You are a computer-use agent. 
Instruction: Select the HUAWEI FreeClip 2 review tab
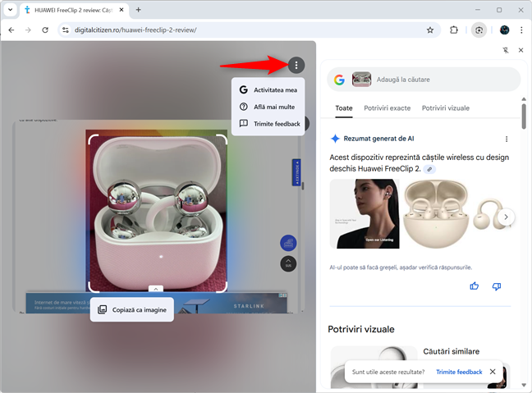click(74, 10)
